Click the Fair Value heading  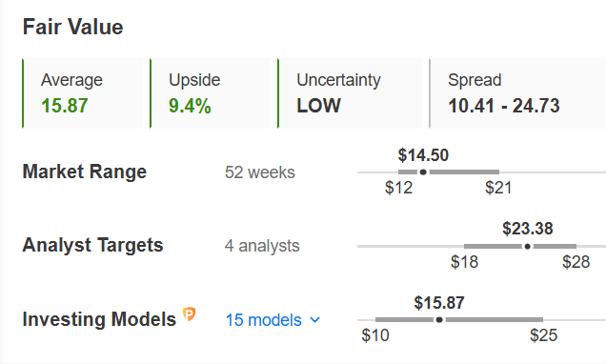coord(73,27)
